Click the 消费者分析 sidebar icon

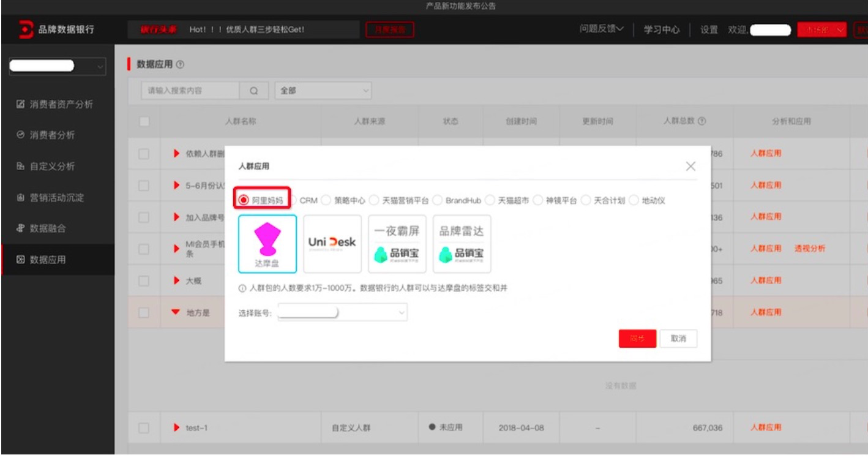20,135
